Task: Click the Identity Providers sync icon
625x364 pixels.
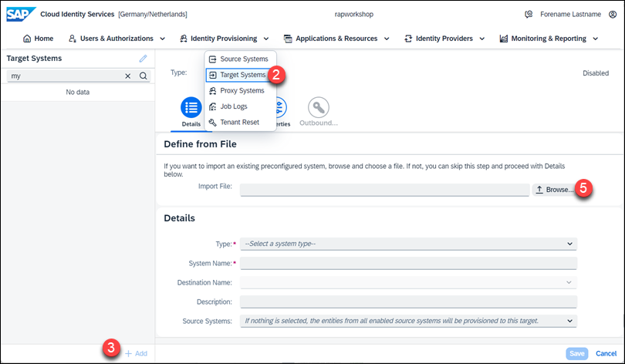Action: (408, 39)
